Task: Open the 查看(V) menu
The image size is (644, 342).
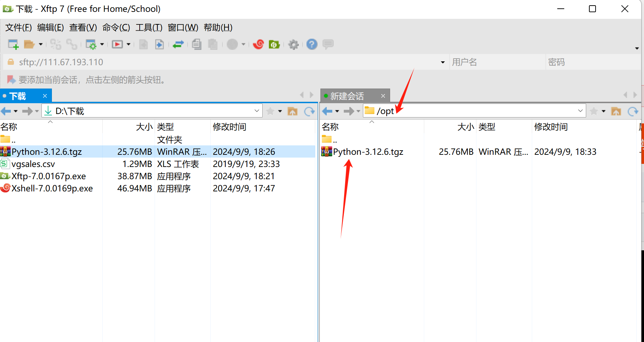Action: tap(83, 28)
